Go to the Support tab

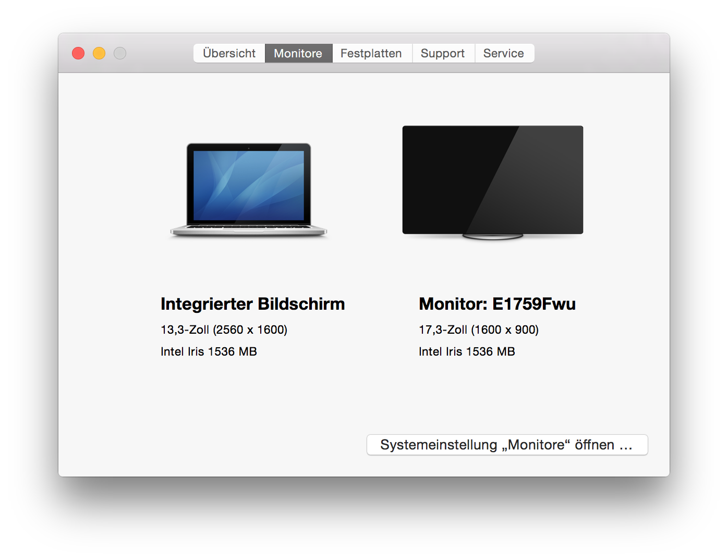point(443,53)
